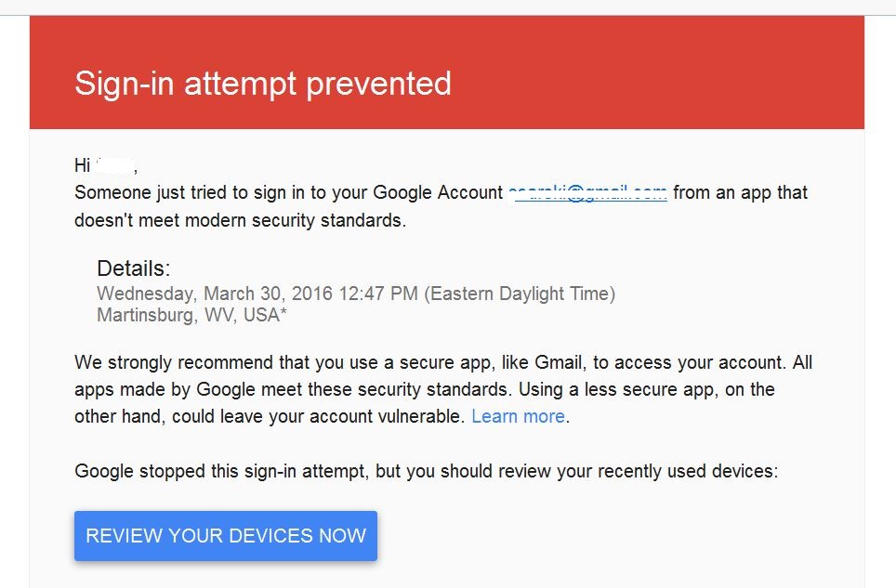Click the word Gmail in the recommendation paragraph
The height and width of the screenshot is (588, 896).
pyautogui.click(x=560, y=362)
